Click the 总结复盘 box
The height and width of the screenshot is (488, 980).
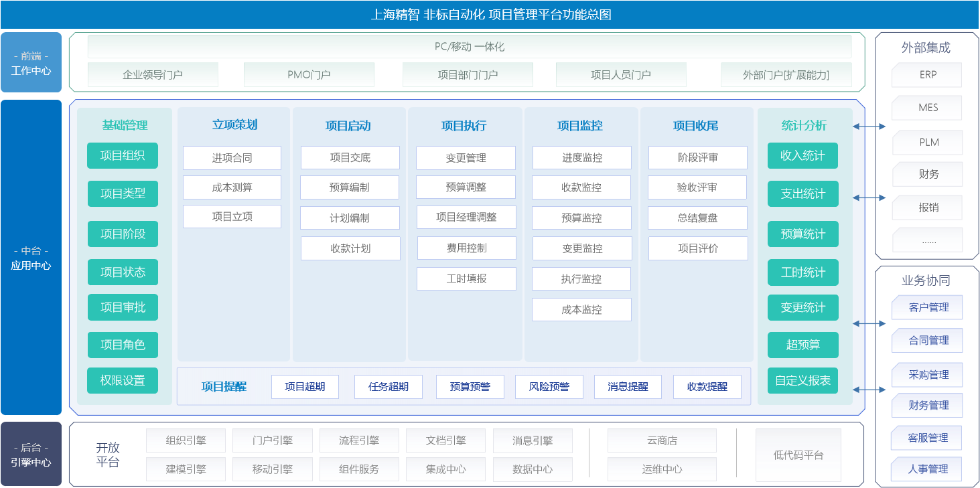click(697, 218)
